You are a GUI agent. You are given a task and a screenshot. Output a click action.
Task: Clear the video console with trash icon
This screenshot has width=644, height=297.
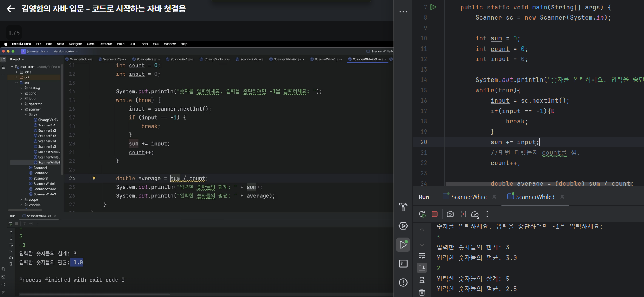[11, 263]
